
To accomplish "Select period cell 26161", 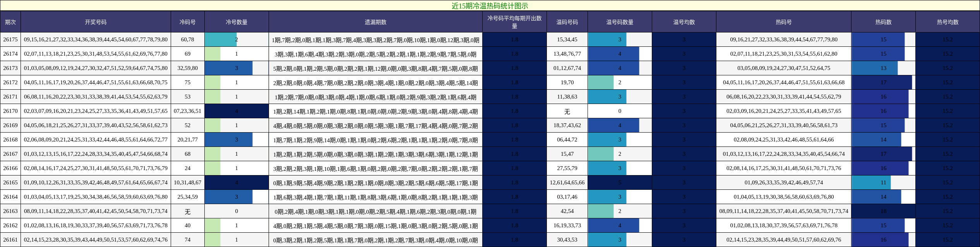I will [10, 240].
